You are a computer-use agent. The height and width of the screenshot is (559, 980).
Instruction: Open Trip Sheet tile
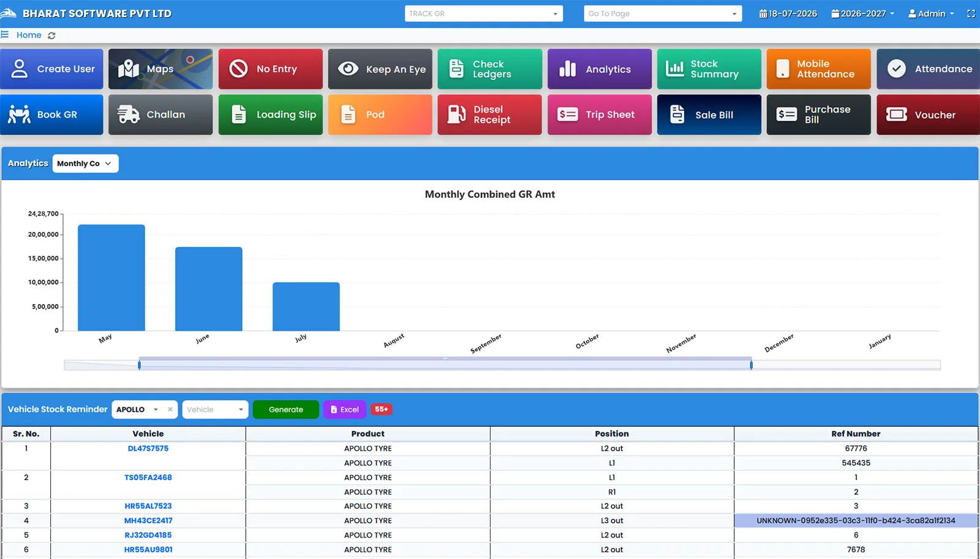coord(599,114)
